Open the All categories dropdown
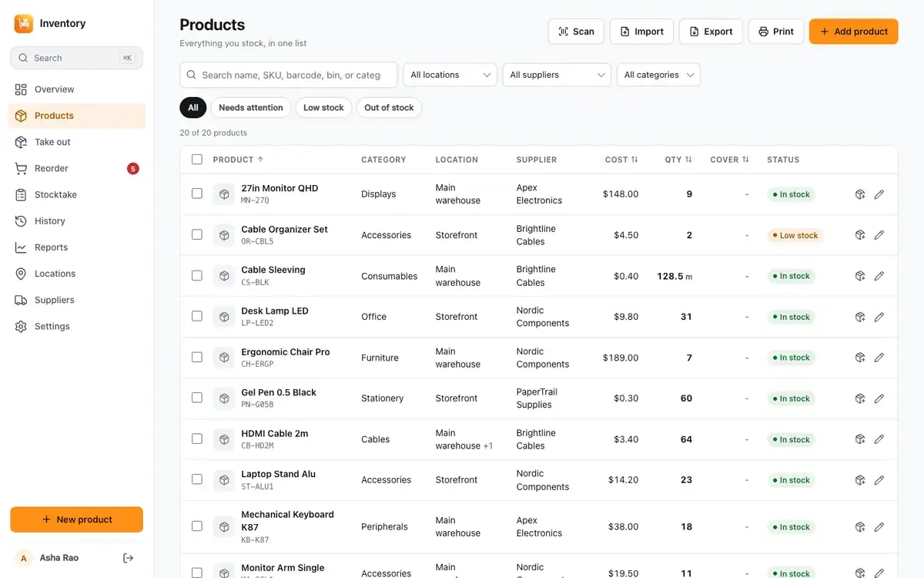This screenshot has height=578, width=924. tap(658, 75)
